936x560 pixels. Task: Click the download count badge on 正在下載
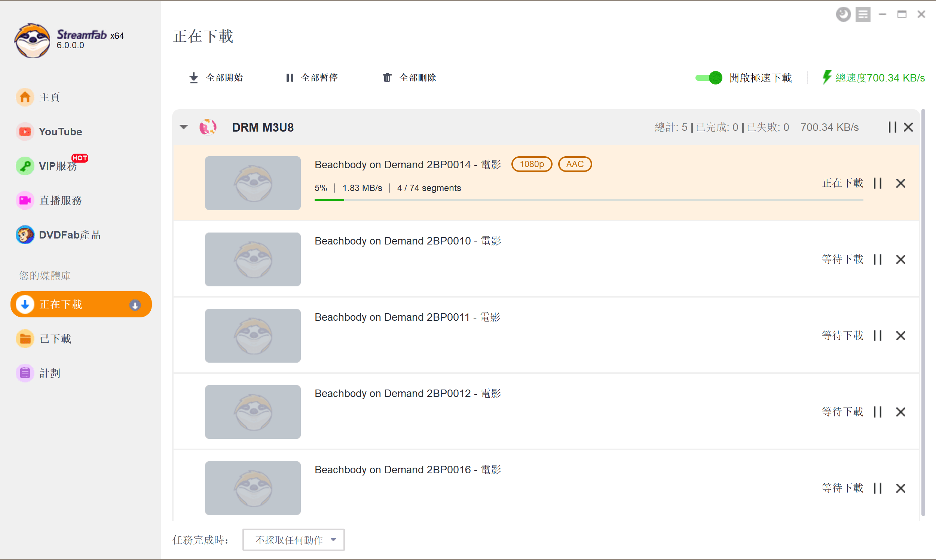135,305
